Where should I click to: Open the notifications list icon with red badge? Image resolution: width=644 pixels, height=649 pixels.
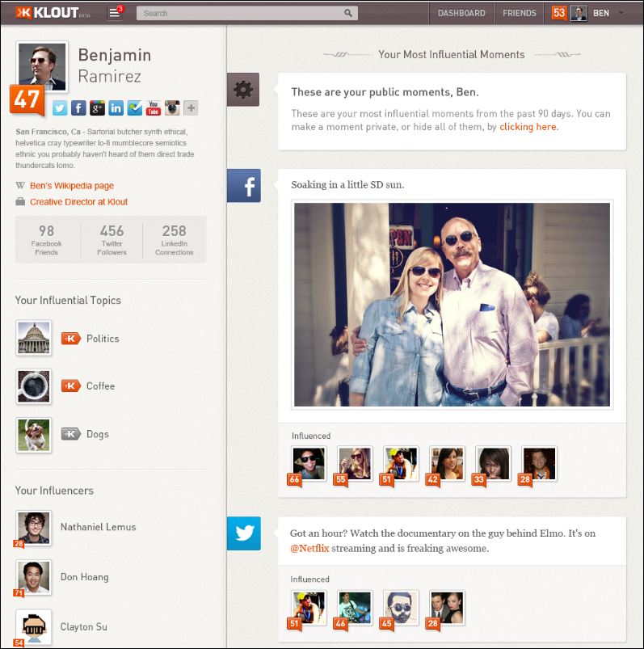(x=115, y=13)
